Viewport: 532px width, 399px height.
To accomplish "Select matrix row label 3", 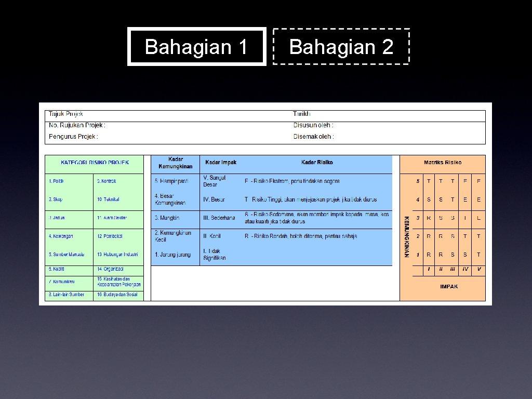I will (418, 218).
